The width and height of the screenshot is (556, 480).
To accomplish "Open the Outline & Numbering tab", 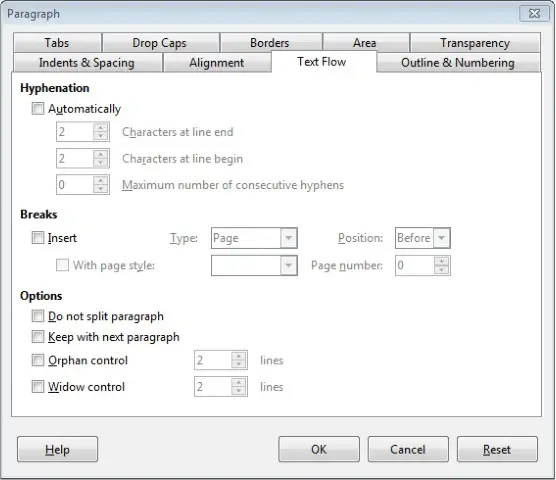I will 458,62.
